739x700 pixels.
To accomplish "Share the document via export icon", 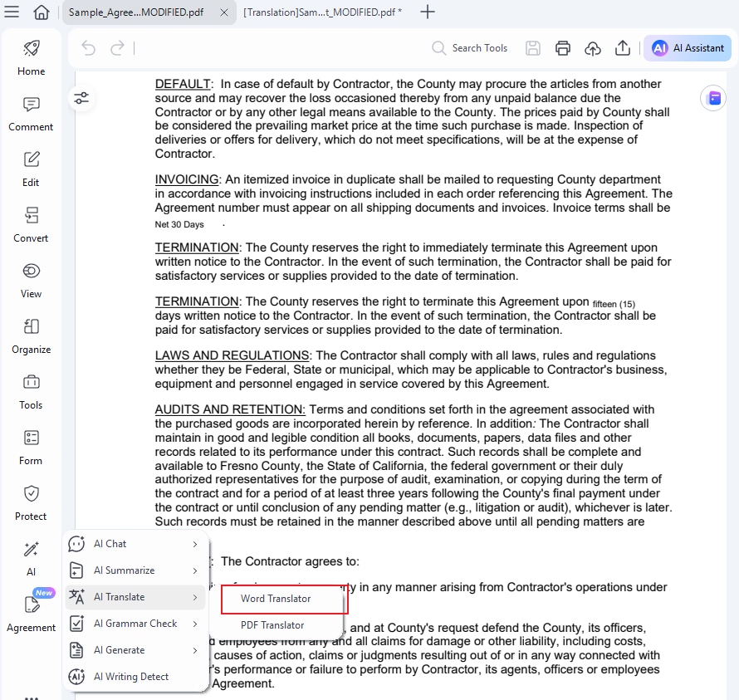I will pos(623,47).
